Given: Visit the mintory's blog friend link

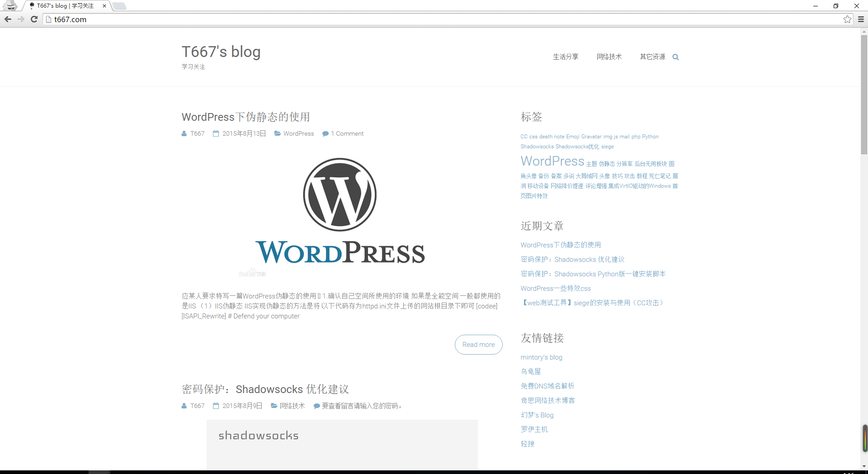Looking at the screenshot, I should 542,357.
